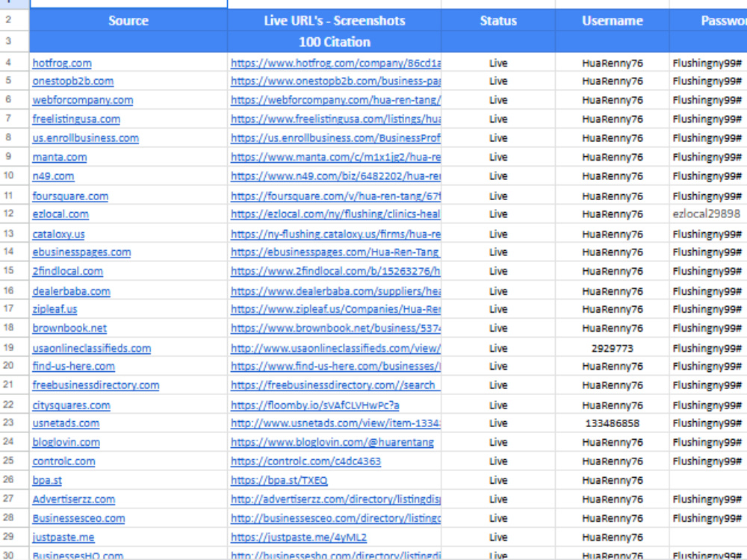Open the usnetads.com source link

(x=66, y=424)
